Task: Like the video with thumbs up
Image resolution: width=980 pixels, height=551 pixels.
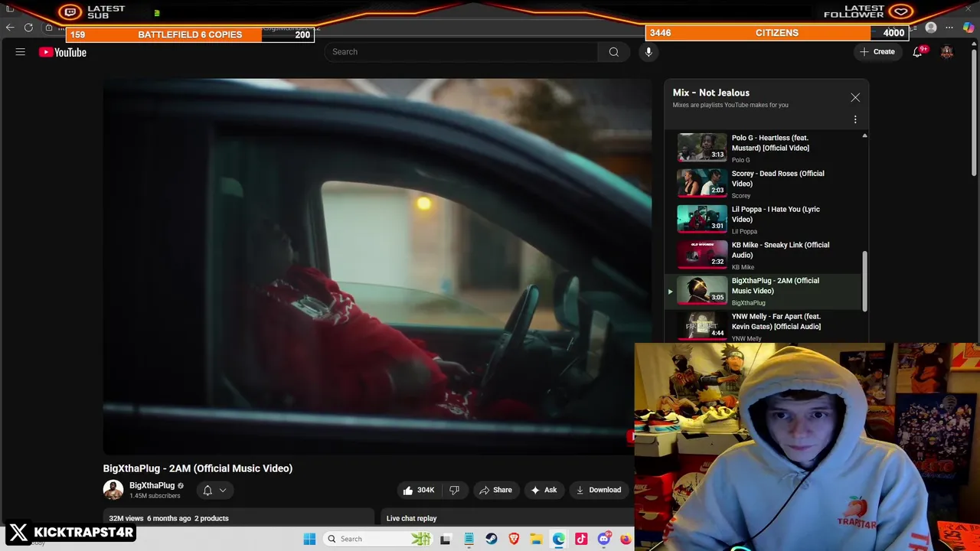Action: [419, 490]
